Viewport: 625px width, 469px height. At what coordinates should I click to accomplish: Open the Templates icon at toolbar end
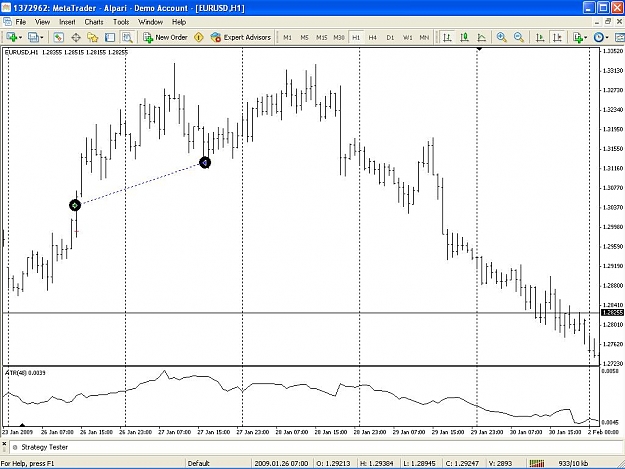point(620,37)
